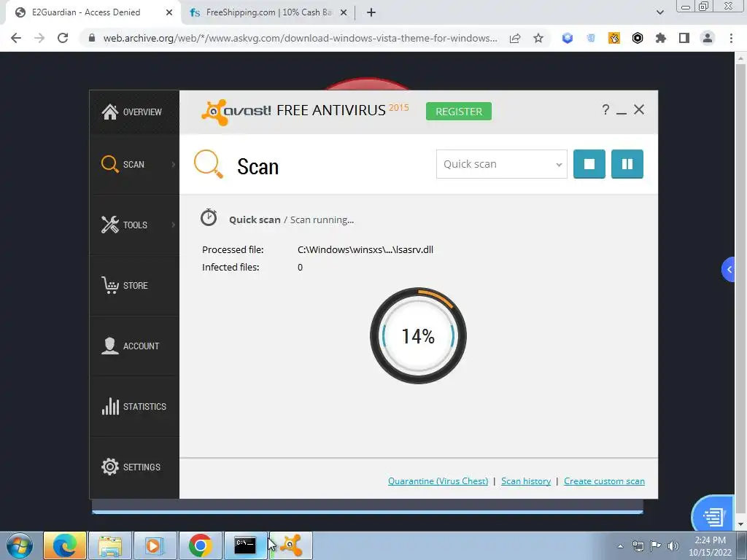Open the taskbar clock and date
This screenshot has width=747, height=560.
pyautogui.click(x=710, y=546)
